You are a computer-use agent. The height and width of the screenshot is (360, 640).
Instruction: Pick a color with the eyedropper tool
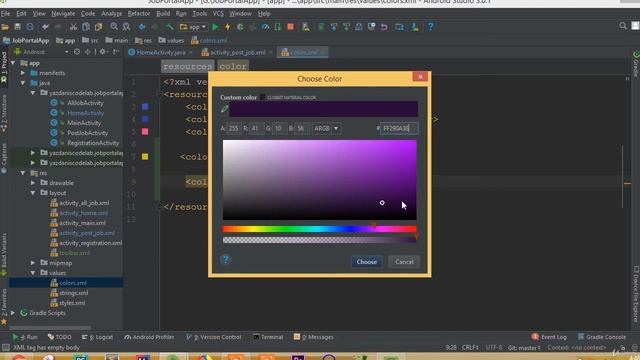(x=224, y=109)
